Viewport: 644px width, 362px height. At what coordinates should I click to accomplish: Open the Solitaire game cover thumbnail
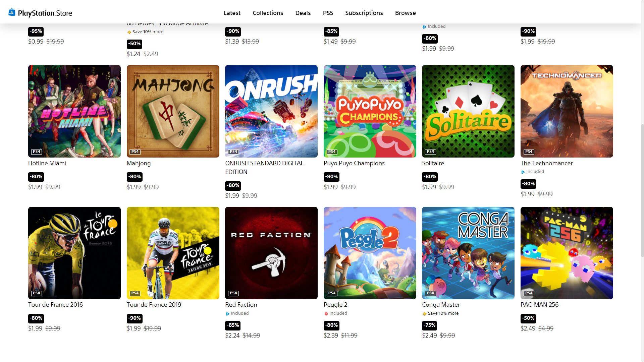click(468, 111)
